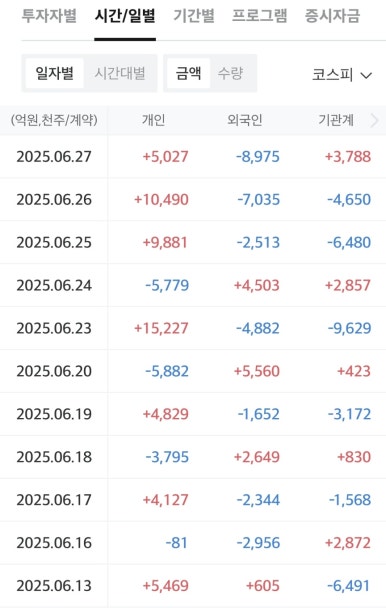Image resolution: width=386 pixels, height=608 pixels.
Task: Select the 2025.06.13 date row
Action: [193, 586]
